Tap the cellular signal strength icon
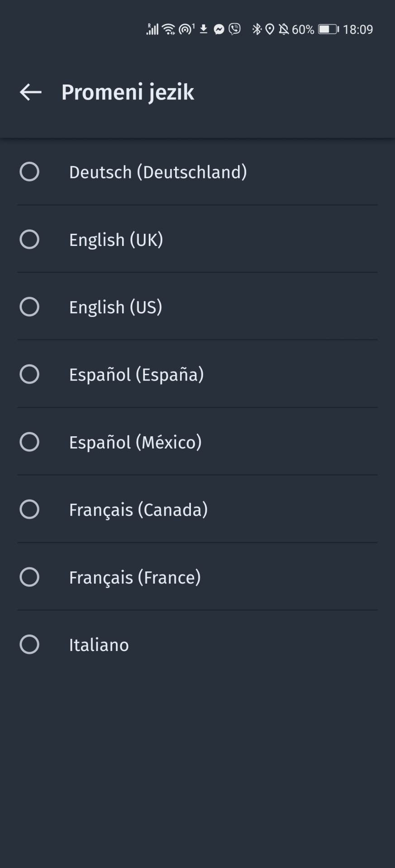 click(152, 29)
